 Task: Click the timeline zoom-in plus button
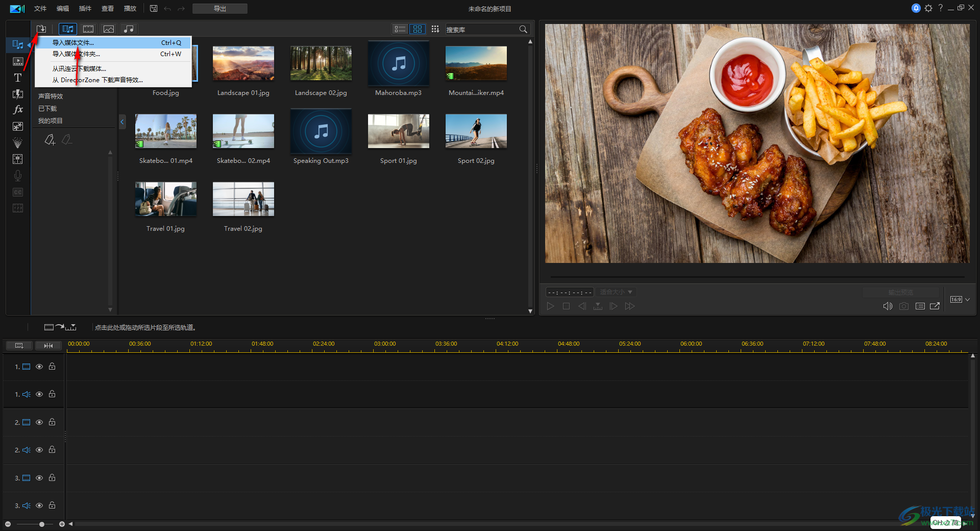pyautogui.click(x=62, y=524)
